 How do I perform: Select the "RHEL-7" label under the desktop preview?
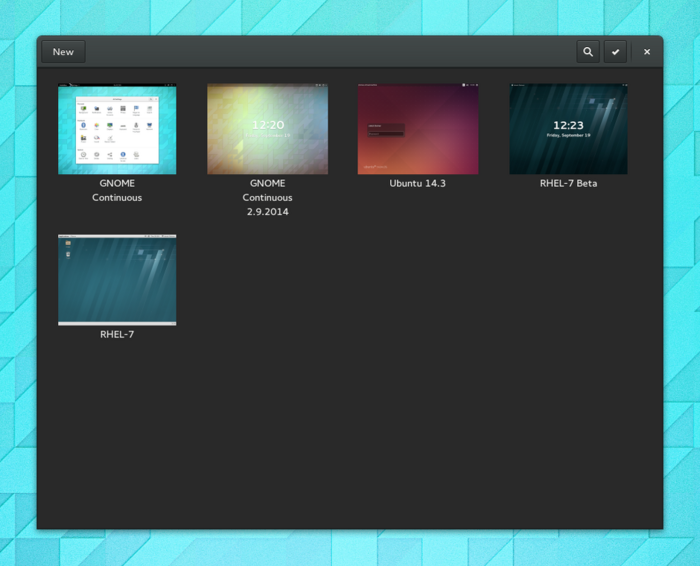coord(117,334)
